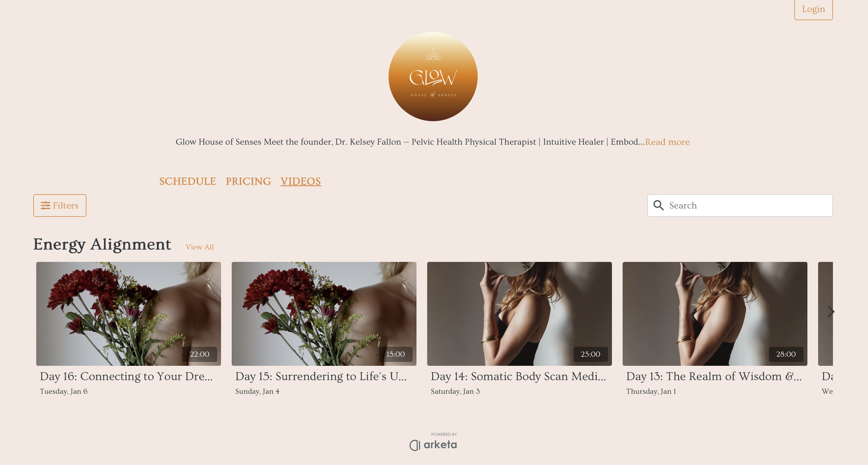Open Day 16 video thumbnail
This screenshot has height=465, width=868.
tap(128, 314)
